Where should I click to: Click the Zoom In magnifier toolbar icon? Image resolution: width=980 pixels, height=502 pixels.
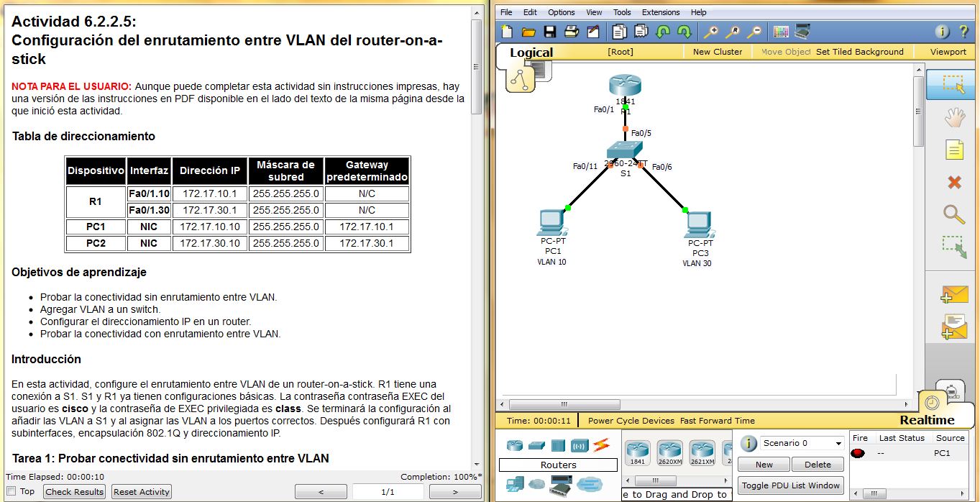pos(711,32)
